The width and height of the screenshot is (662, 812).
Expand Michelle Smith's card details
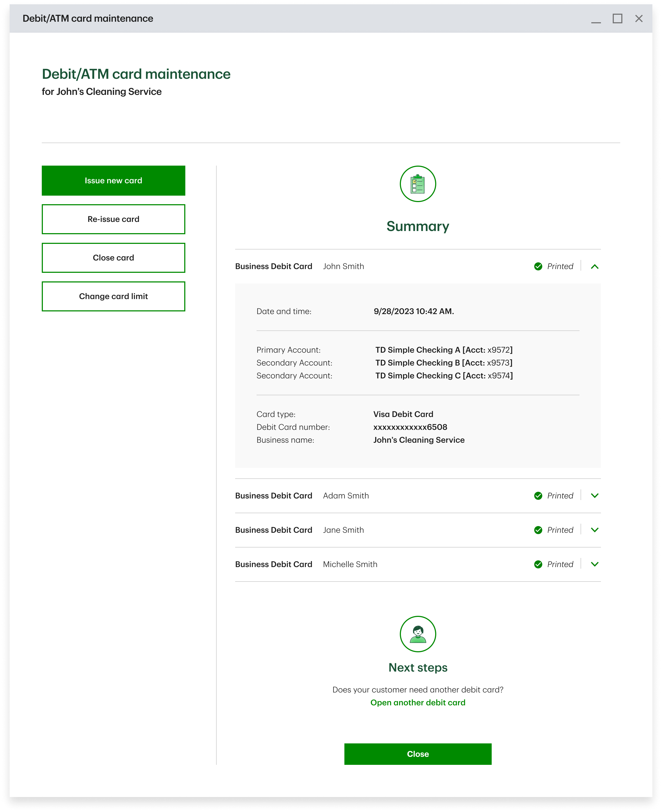point(595,564)
